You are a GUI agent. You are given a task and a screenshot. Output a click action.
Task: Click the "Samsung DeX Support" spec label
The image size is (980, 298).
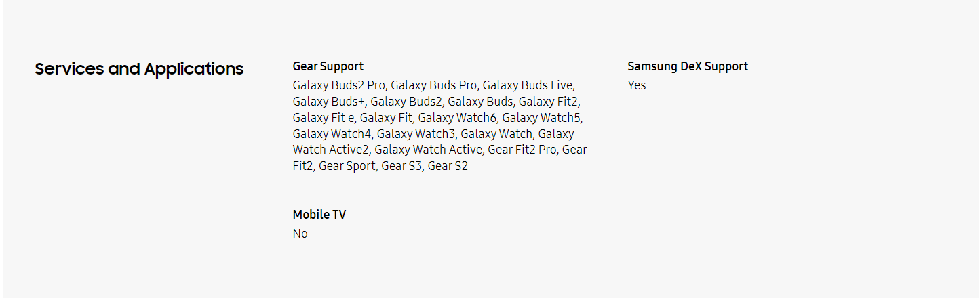tap(688, 66)
